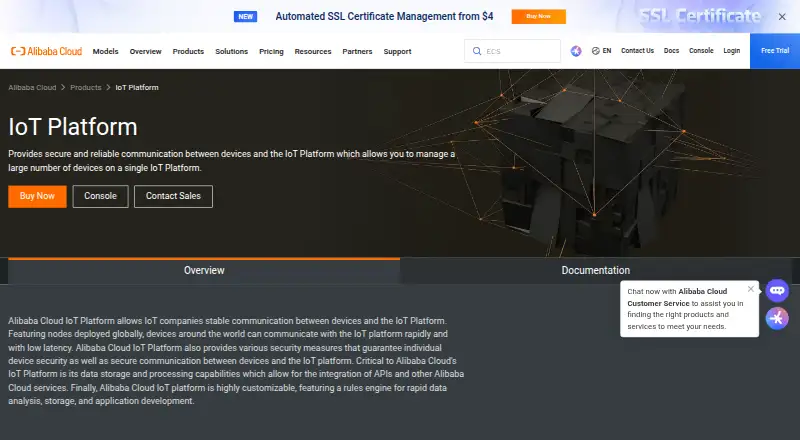The image size is (800, 440).
Task: Open the Models menu
Action: pos(106,51)
